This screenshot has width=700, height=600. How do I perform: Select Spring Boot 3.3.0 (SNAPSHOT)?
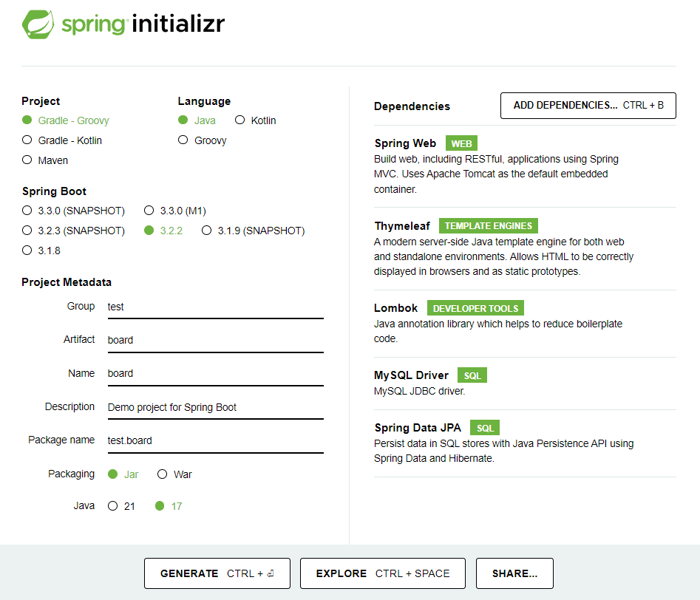point(74,211)
